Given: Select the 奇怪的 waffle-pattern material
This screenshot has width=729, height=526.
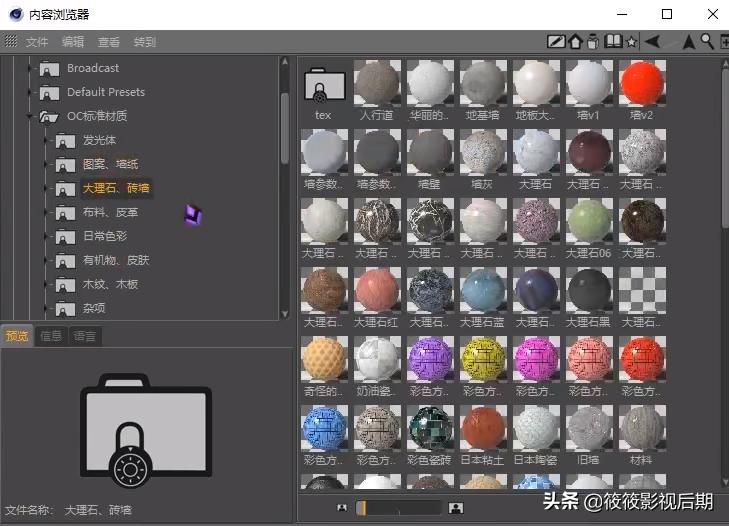Looking at the screenshot, I should (324, 359).
